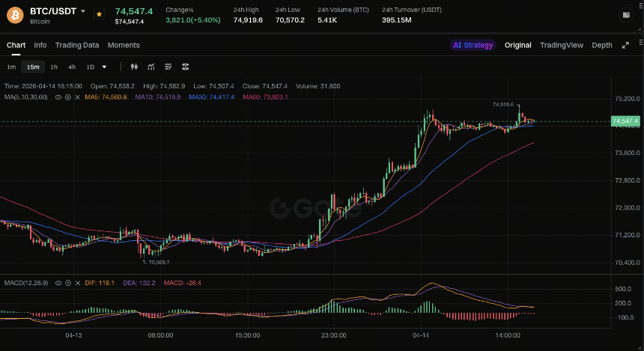Click the MA60: 73,923.1 value

265,97
